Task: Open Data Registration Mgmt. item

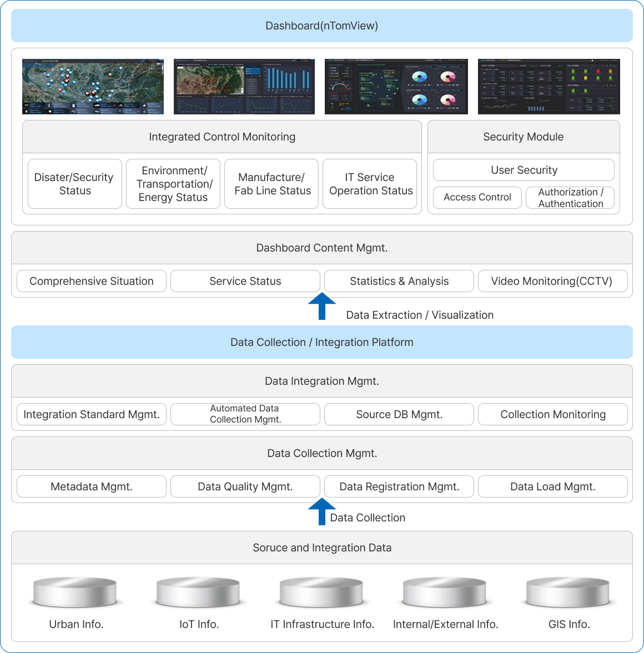Action: pyautogui.click(x=399, y=486)
